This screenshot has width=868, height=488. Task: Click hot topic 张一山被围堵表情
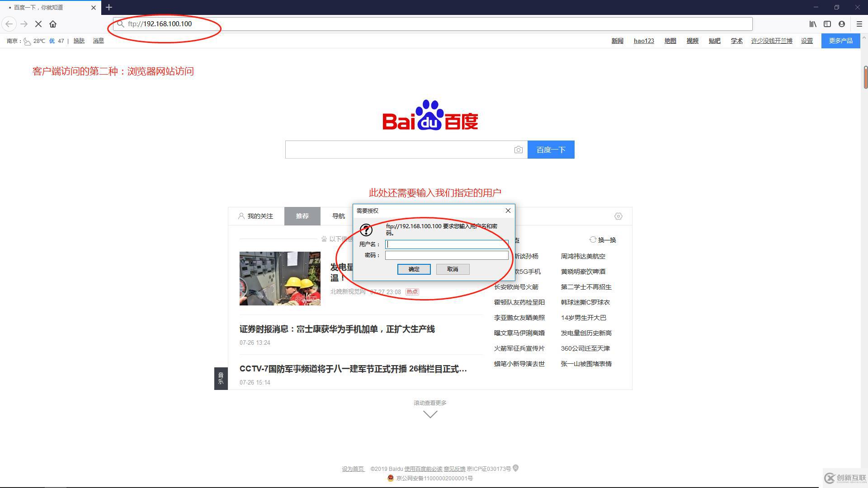(x=586, y=364)
